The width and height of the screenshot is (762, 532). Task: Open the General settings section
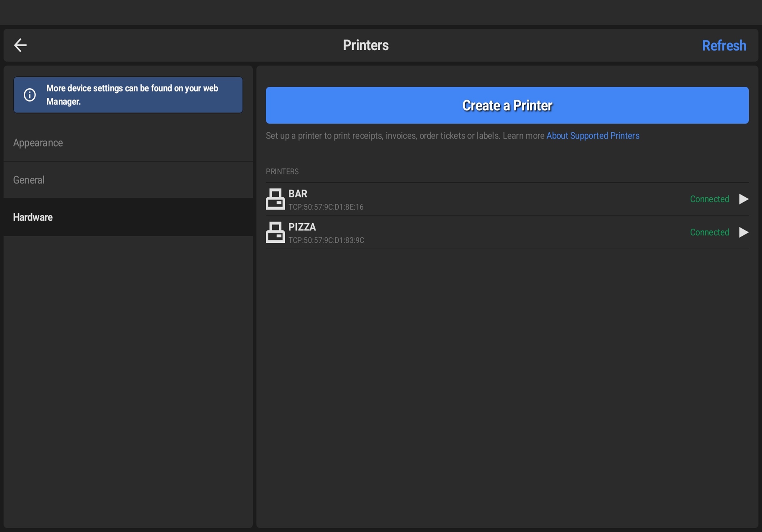tap(29, 180)
